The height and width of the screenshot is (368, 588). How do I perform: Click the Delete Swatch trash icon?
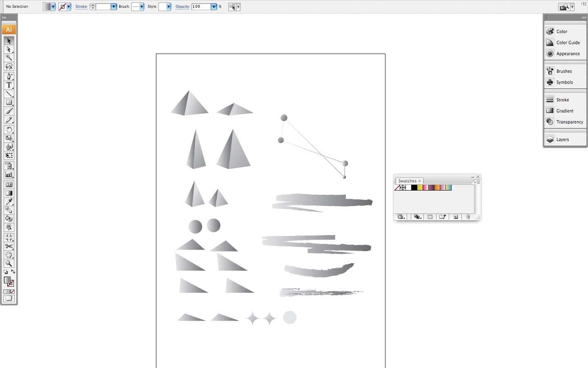468,217
